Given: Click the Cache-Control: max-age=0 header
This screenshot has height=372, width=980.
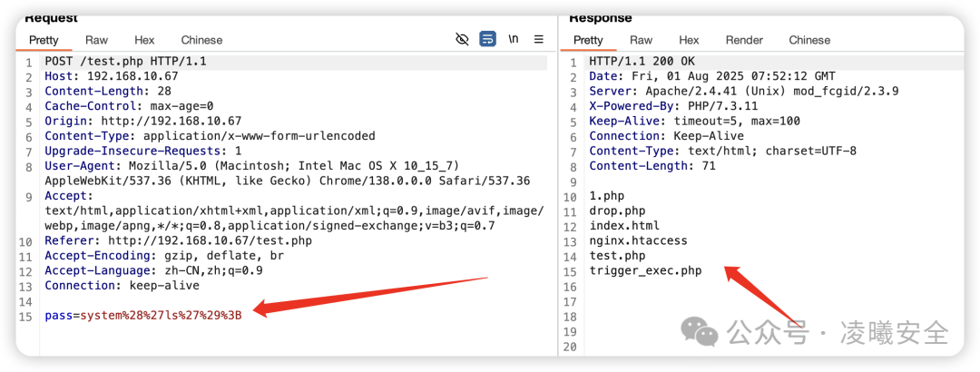Looking at the screenshot, I should (x=129, y=106).
